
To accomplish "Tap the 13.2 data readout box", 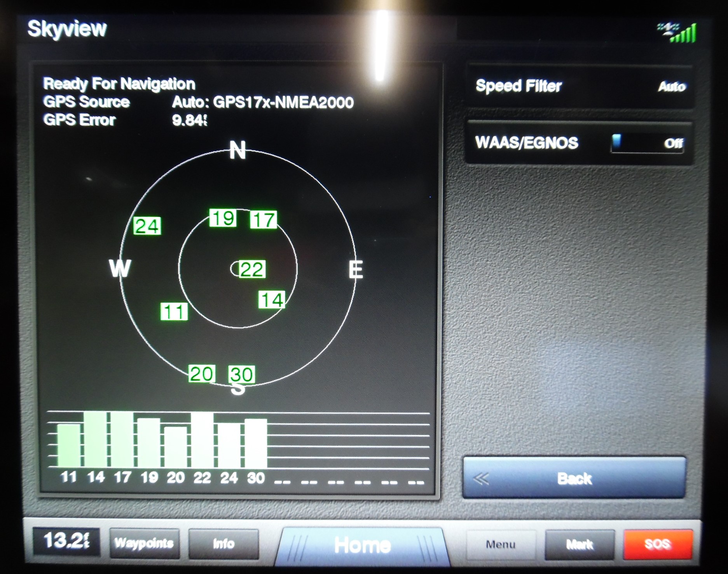I will tap(66, 541).
